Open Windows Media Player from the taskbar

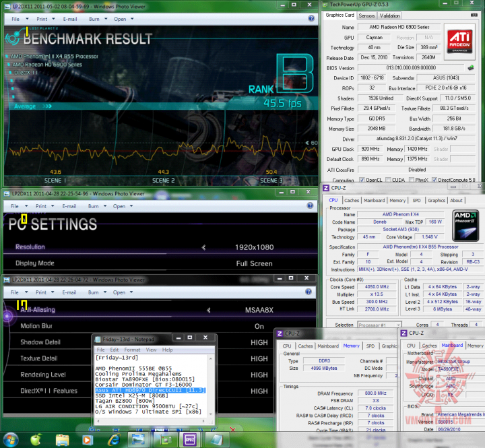coord(88,440)
